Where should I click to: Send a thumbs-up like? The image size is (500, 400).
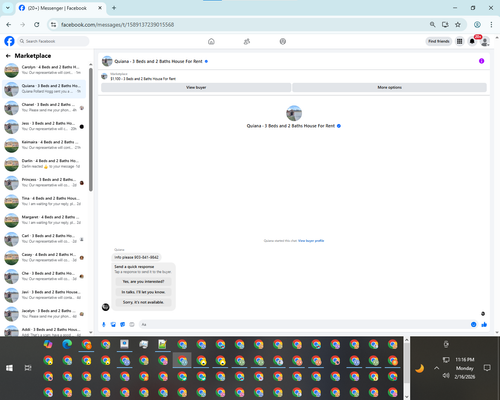484,324
